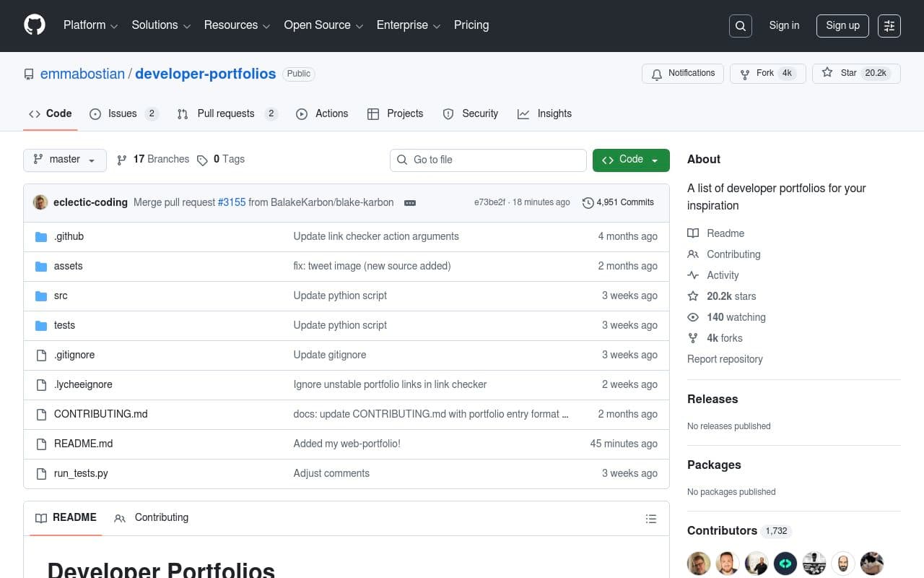Click the README.md file icon
Screen dimensions: 924x578
pyautogui.click(x=41, y=444)
